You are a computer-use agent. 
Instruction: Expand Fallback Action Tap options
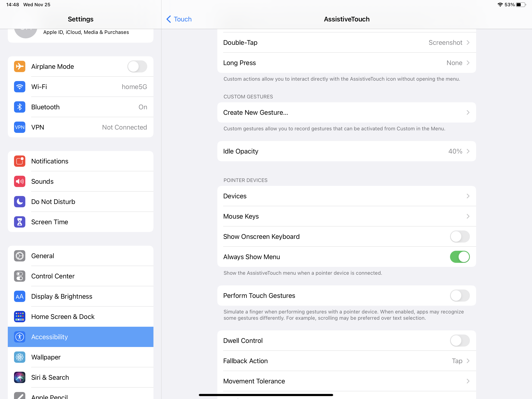tap(346, 361)
